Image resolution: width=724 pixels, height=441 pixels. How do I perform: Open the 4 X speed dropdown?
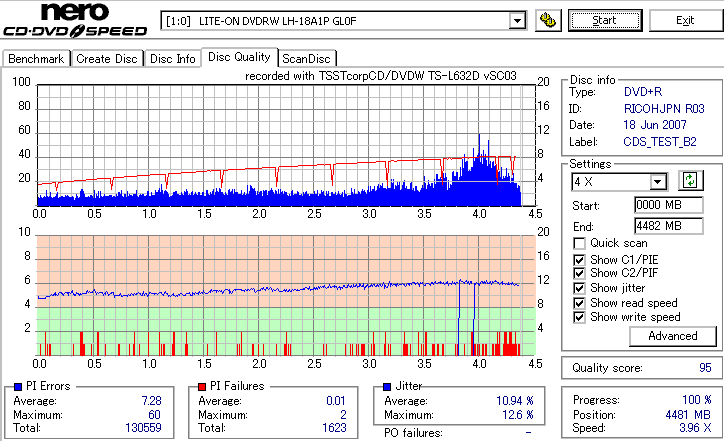658,182
